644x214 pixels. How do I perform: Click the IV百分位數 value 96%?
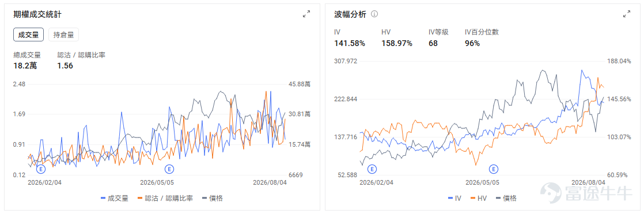pos(472,44)
